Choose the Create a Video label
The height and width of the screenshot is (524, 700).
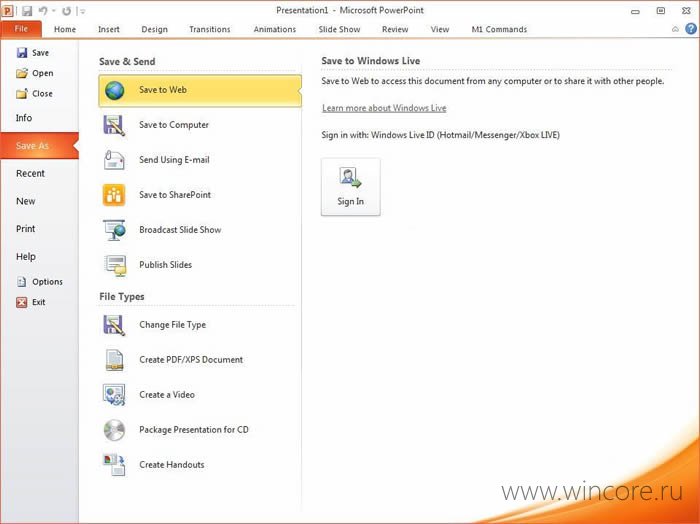click(167, 395)
